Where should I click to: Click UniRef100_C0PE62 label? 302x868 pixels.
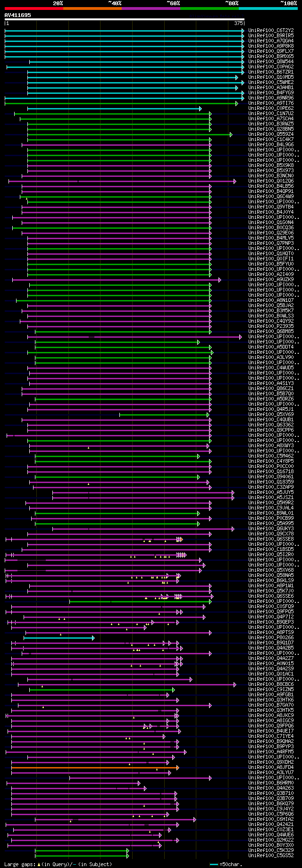(x=271, y=108)
